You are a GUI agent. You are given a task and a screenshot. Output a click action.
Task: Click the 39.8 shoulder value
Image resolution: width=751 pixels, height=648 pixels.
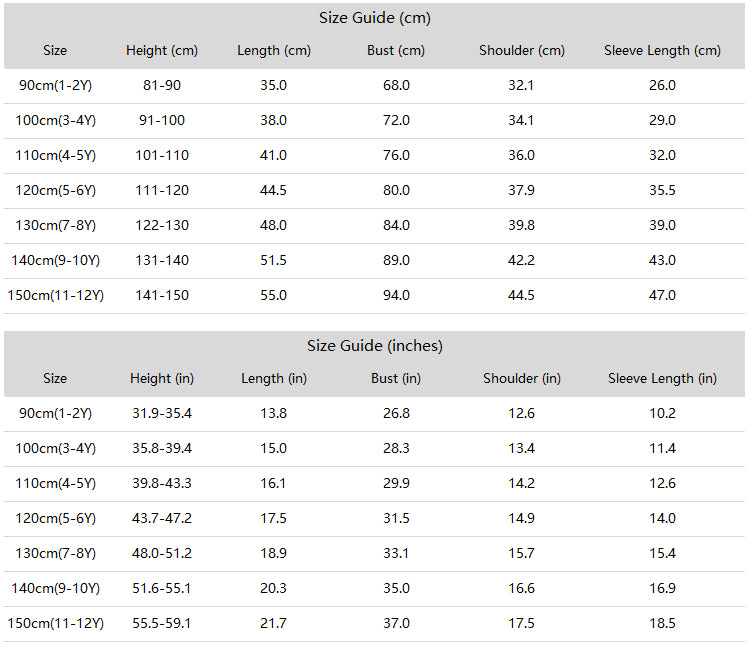(522, 226)
